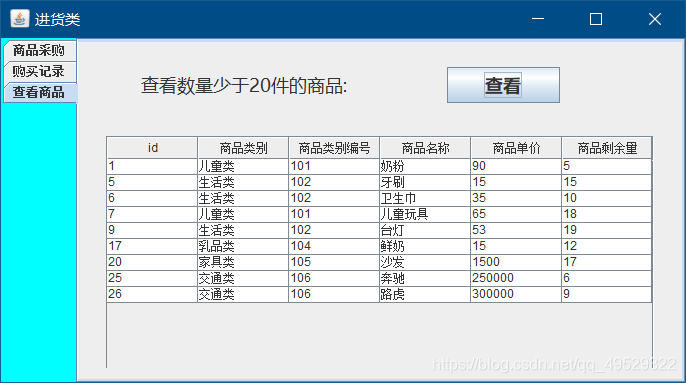Click price 35 in 卫生巾 row
This screenshot has width=686, height=383.
[x=516, y=198]
